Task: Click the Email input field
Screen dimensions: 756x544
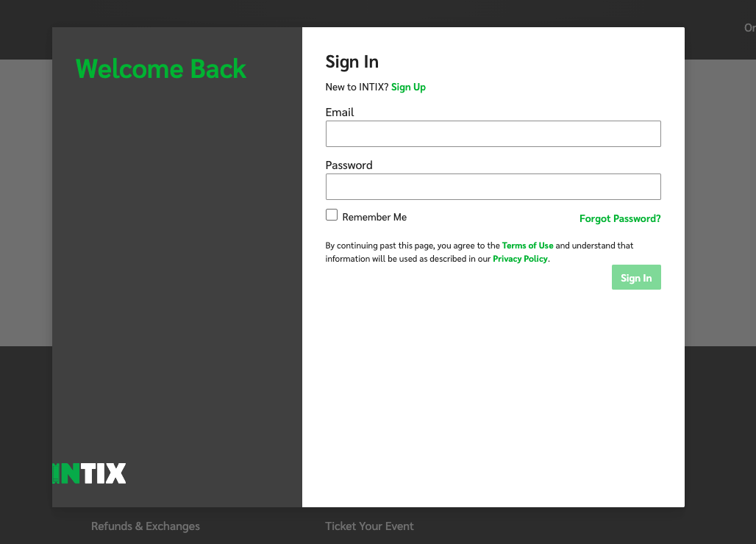Action: coord(493,134)
